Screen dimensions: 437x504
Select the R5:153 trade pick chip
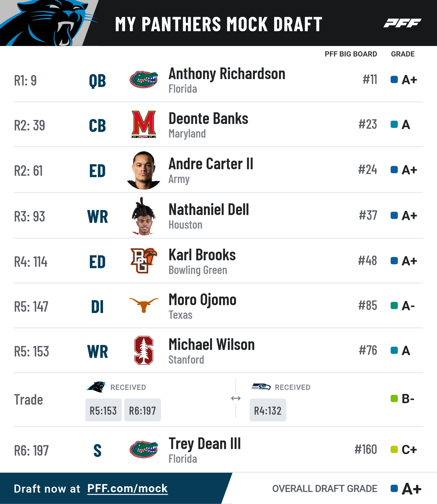pyautogui.click(x=103, y=410)
